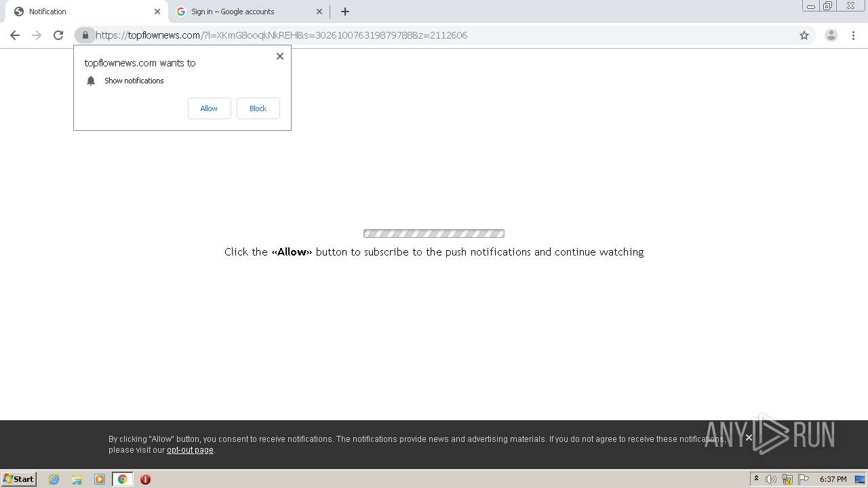This screenshot has height=488, width=868.
Task: Click the bell icon beside Show notifications
Action: (91, 81)
